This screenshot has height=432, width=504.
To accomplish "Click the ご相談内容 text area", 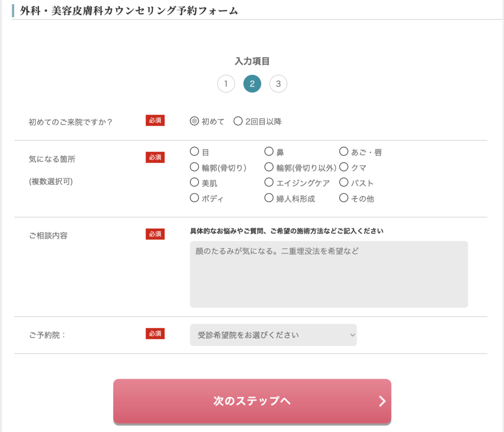I will pos(329,274).
